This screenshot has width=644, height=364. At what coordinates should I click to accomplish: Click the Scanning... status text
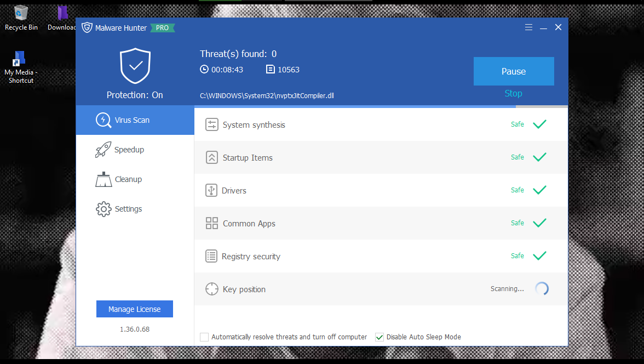(x=507, y=289)
